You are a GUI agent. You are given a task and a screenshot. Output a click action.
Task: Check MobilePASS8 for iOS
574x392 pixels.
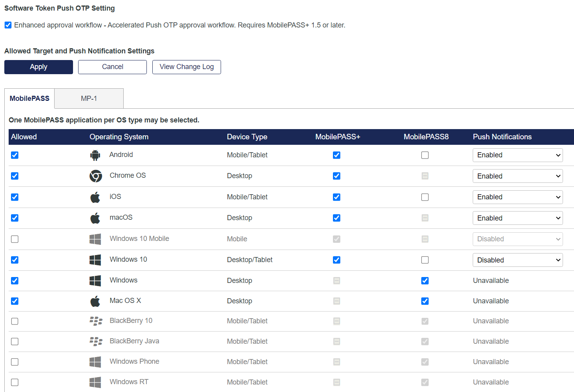(425, 197)
